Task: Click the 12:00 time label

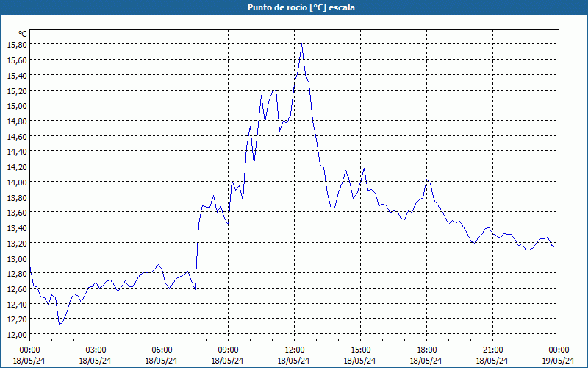Action: coord(295,350)
